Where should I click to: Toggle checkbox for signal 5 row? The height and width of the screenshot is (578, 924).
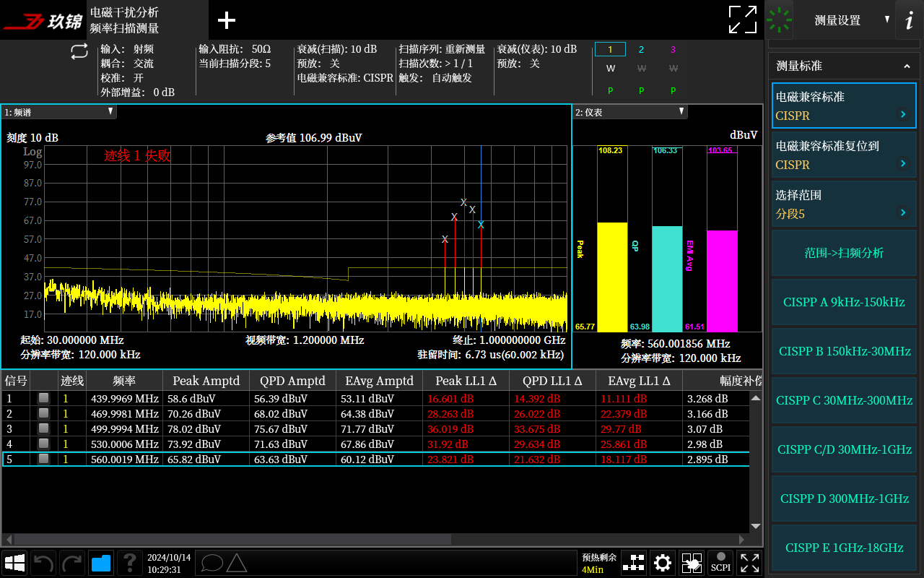tap(44, 459)
